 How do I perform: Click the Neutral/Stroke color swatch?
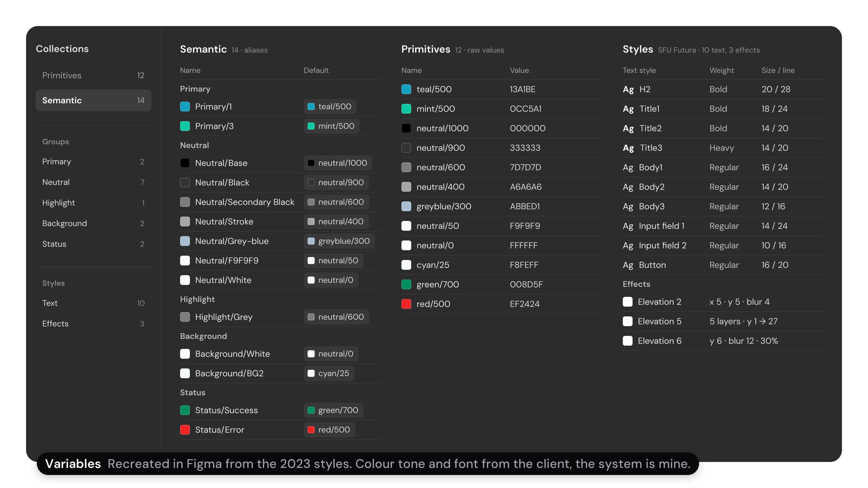tap(185, 221)
